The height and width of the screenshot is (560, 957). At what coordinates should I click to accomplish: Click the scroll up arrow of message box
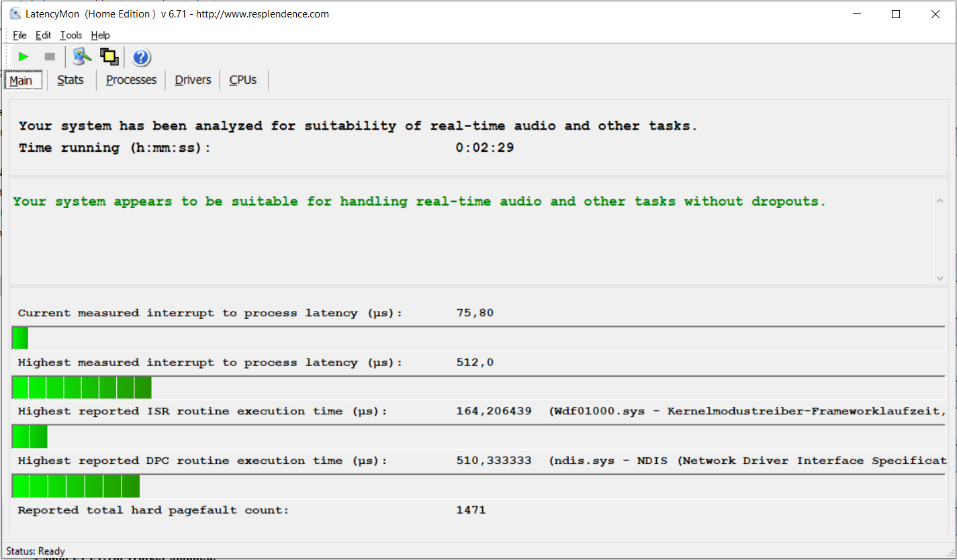click(939, 200)
